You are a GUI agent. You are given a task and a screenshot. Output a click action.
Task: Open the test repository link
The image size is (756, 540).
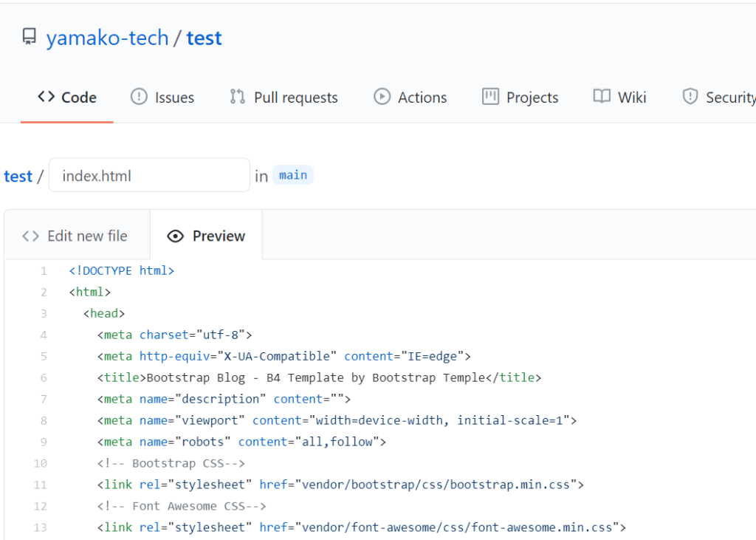204,38
